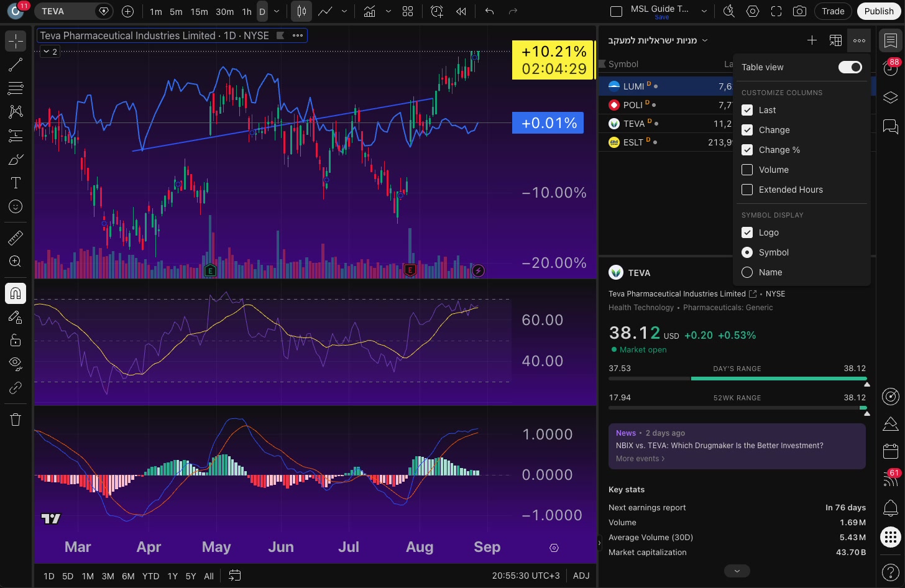Turn off the Table view switch
Screen dimensions: 905x588
pos(850,67)
